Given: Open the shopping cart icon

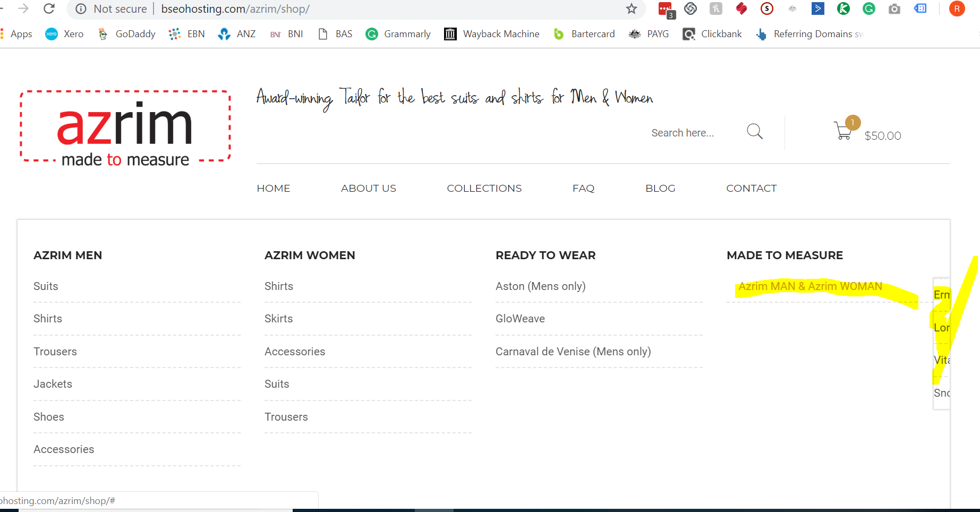Looking at the screenshot, I should 843,131.
